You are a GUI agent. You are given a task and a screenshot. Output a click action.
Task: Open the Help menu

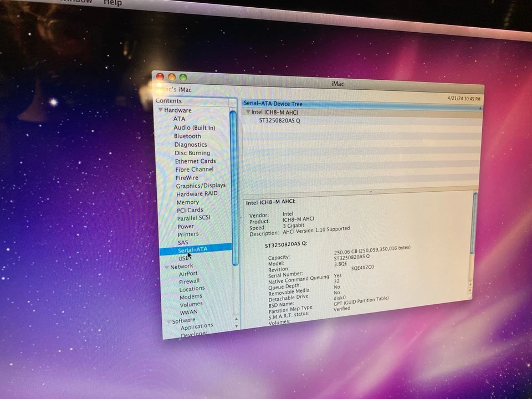[112, 3]
